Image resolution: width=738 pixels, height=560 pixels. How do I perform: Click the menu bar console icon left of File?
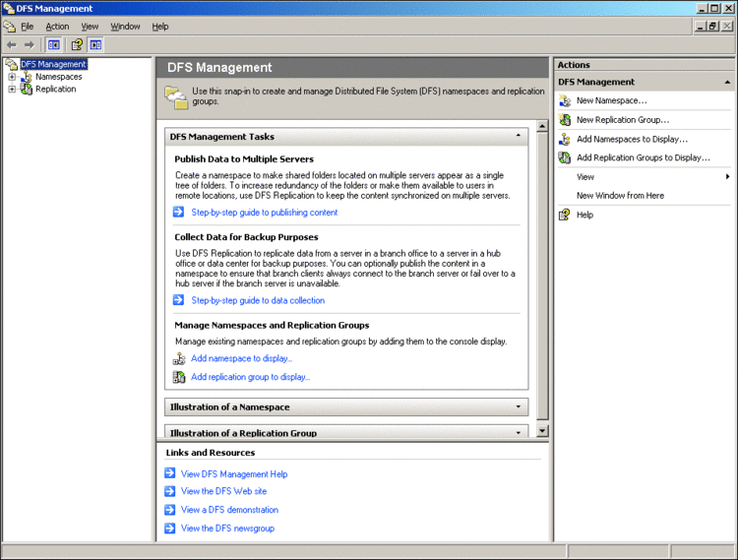(x=10, y=27)
